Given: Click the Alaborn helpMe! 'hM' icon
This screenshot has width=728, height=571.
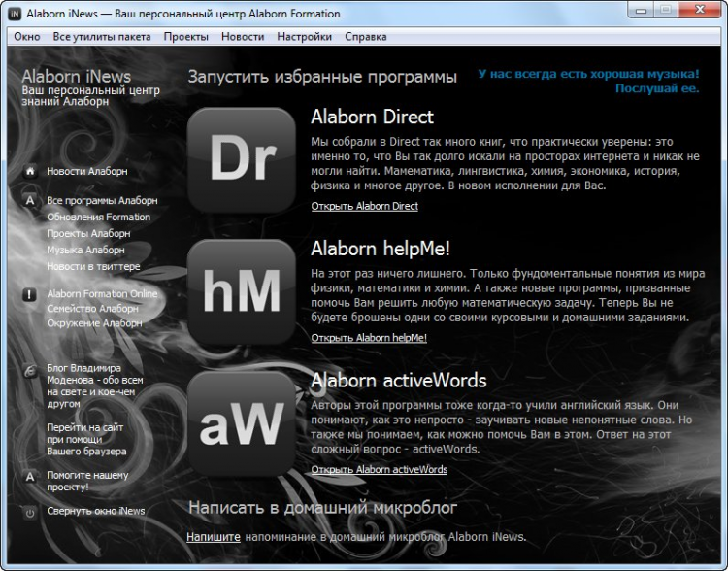Looking at the screenshot, I should (242, 291).
